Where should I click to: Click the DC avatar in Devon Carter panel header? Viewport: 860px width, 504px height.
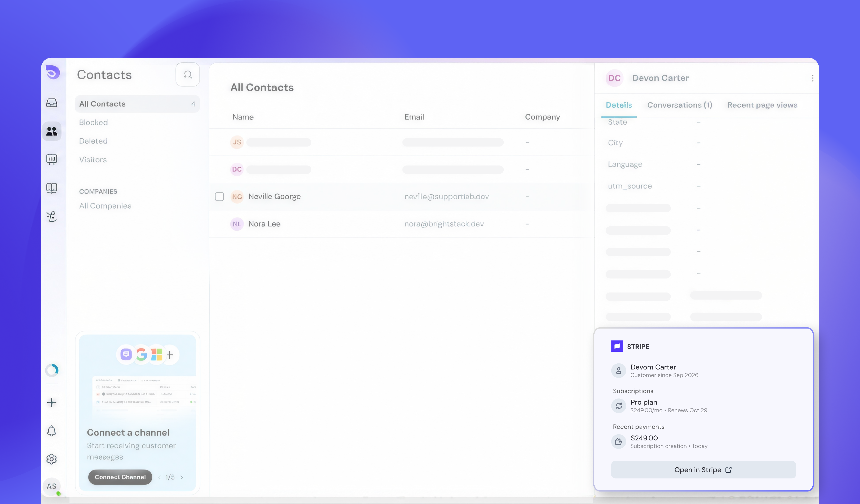(614, 78)
